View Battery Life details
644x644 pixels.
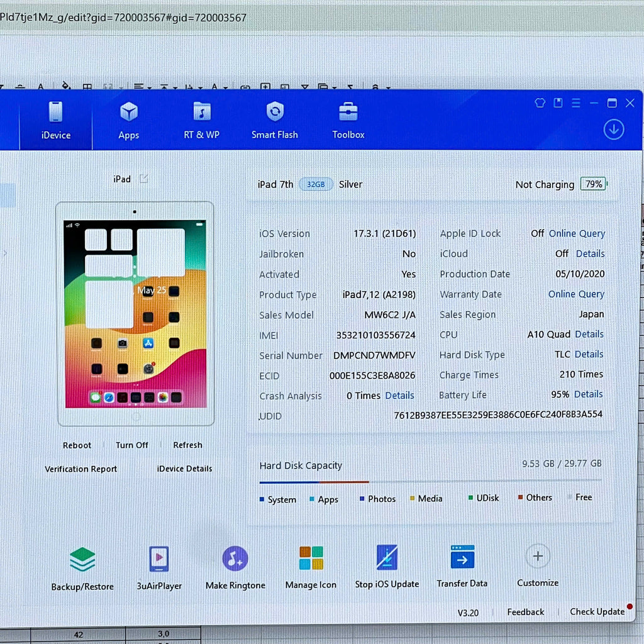[589, 394]
